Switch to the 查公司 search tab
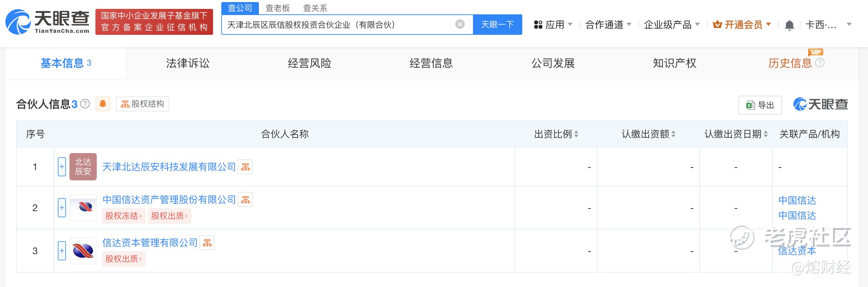868x287 pixels. click(240, 8)
